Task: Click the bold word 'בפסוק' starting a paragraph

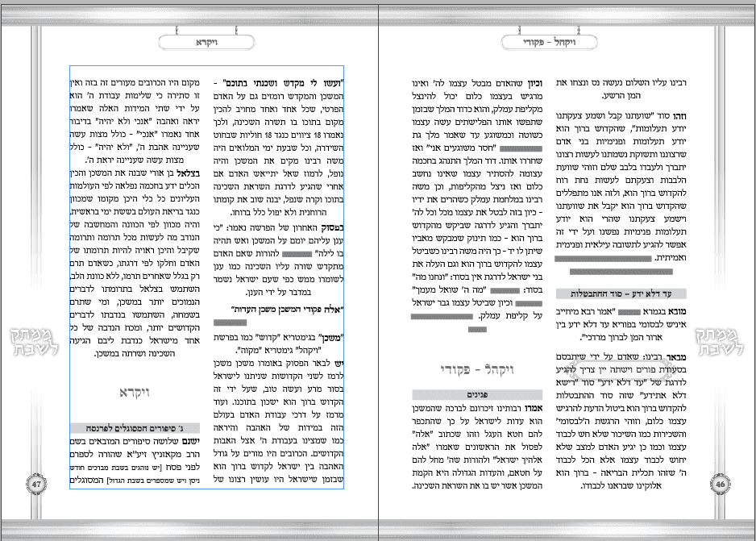Action: coord(332,227)
